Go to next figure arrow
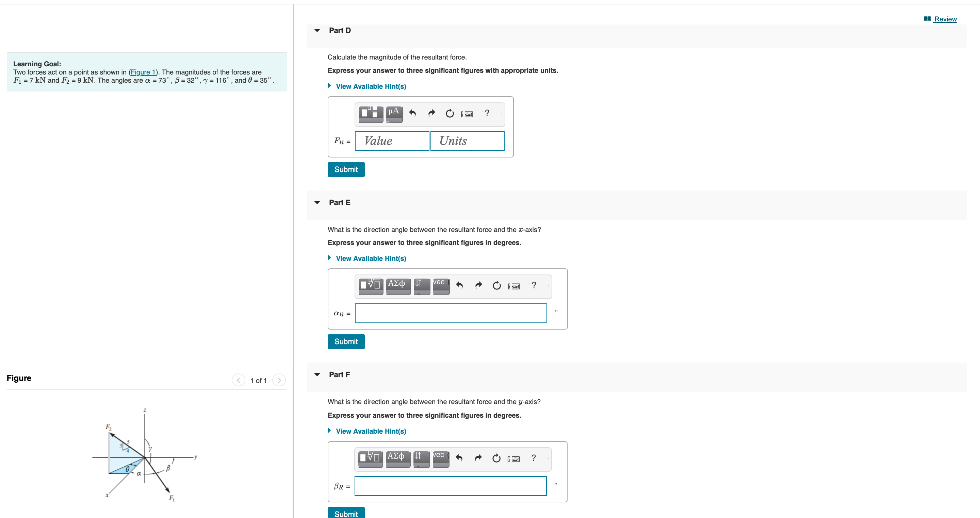Viewport: 980px width, 518px height. point(279,380)
